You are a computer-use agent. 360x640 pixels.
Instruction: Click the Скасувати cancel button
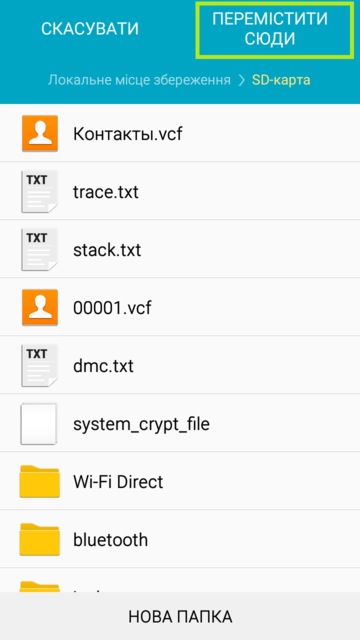[90, 29]
